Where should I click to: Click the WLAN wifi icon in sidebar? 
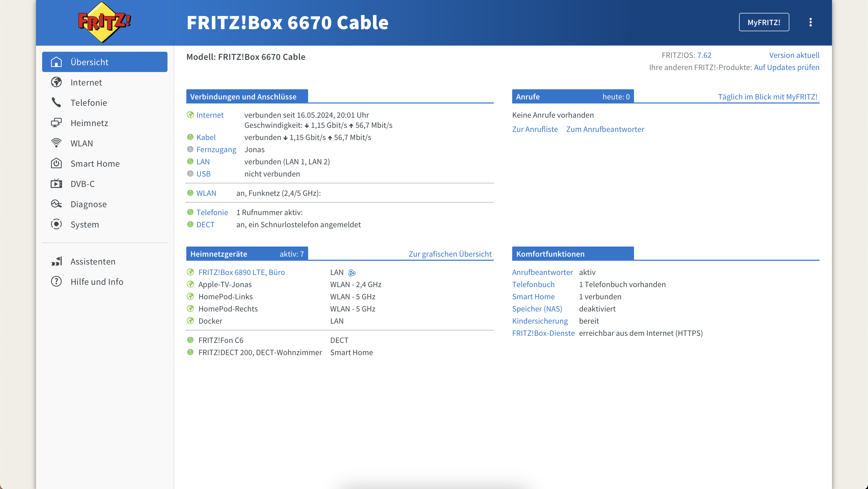[x=56, y=143]
